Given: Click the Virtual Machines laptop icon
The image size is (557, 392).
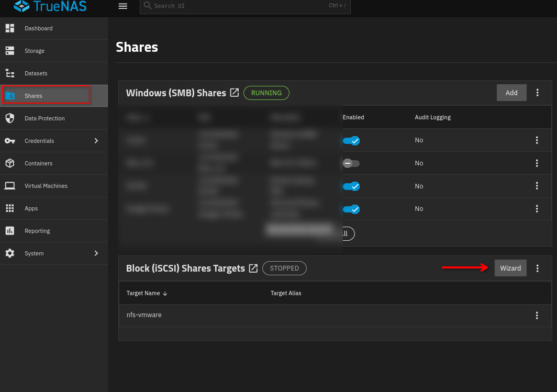Looking at the screenshot, I should (10, 186).
